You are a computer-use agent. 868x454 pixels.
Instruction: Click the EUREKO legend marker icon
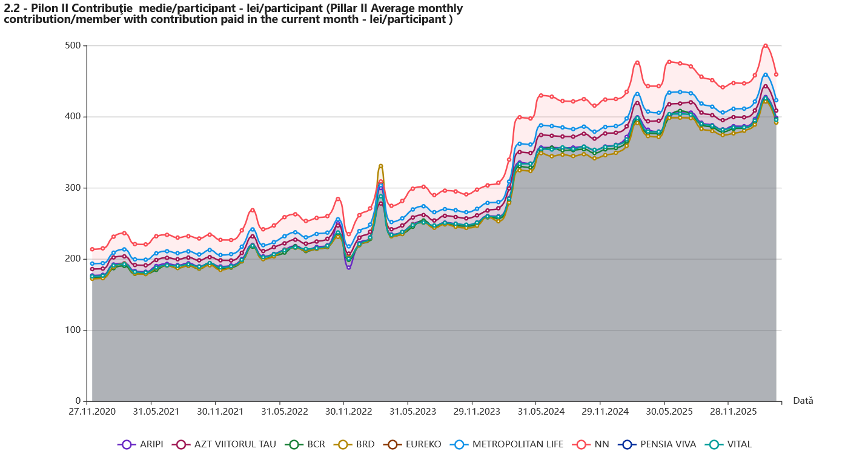(393, 444)
